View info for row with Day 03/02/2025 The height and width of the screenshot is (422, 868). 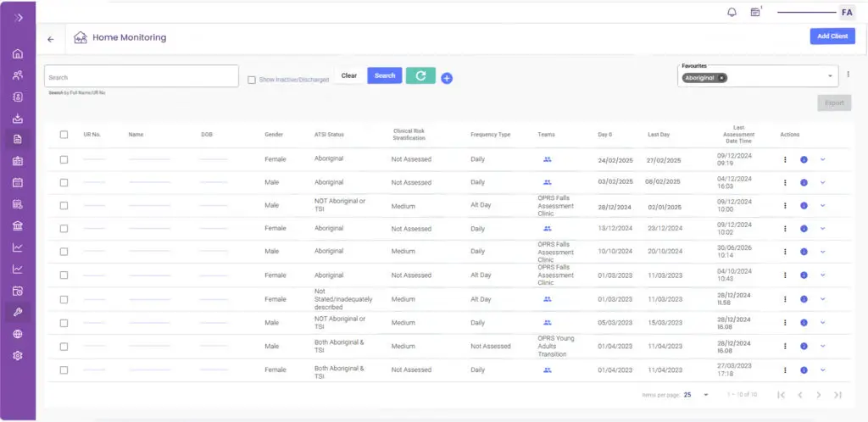pos(804,182)
